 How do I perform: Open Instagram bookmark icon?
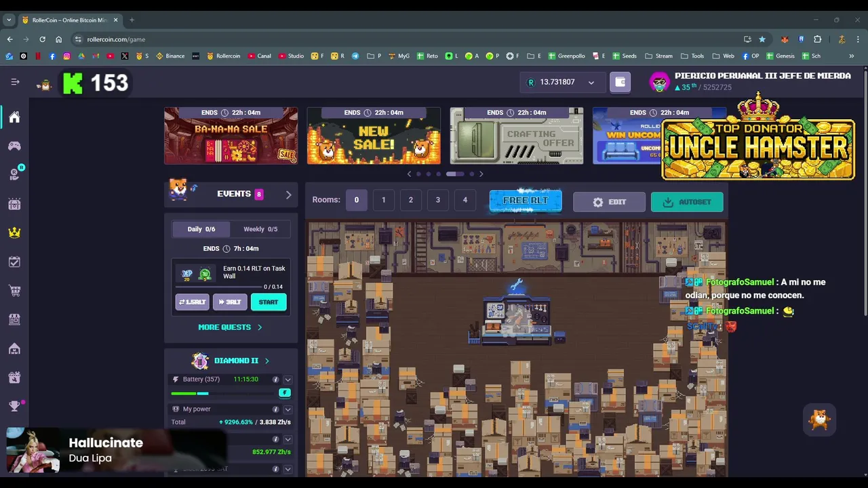coord(66,56)
